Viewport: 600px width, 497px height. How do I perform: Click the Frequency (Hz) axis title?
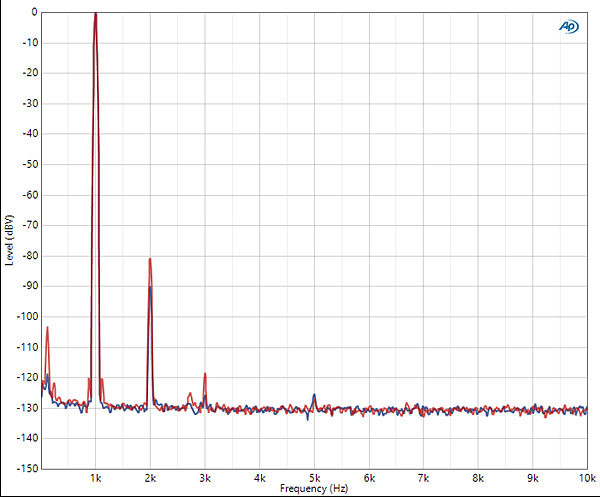click(x=314, y=489)
